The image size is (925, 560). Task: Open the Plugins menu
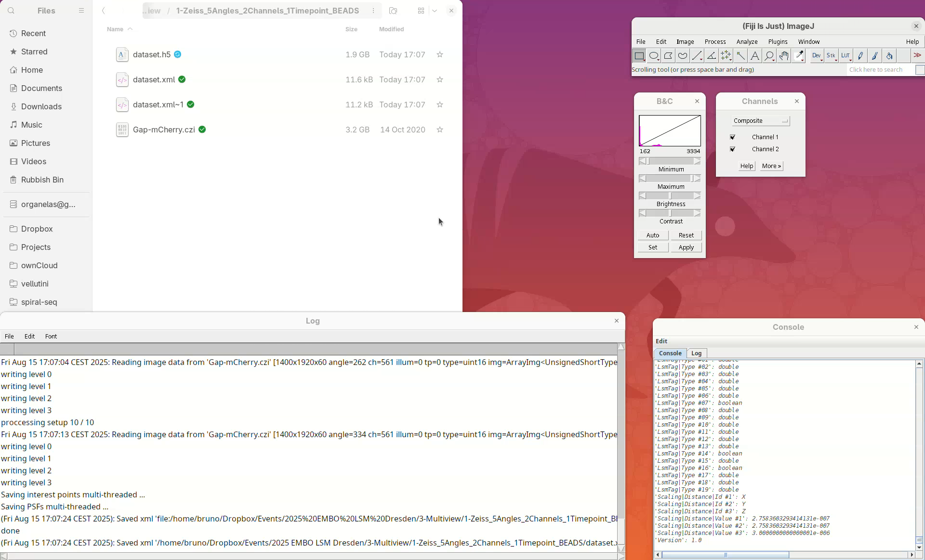point(778,42)
